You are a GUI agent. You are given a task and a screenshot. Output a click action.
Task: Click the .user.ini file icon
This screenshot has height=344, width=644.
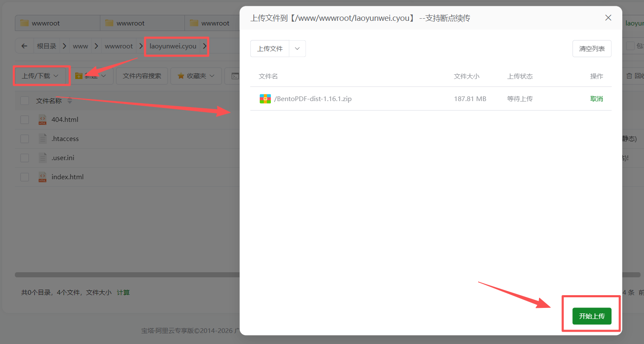tap(43, 158)
